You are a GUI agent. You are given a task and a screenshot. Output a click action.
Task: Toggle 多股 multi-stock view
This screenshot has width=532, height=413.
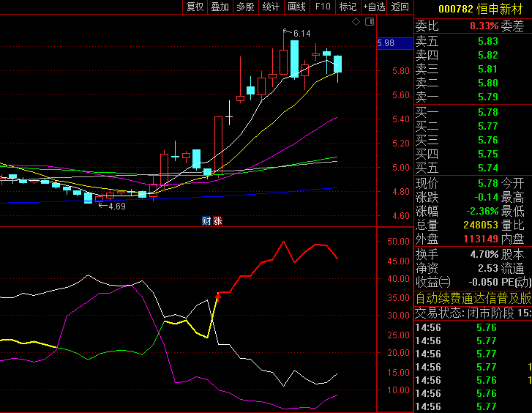(245, 7)
